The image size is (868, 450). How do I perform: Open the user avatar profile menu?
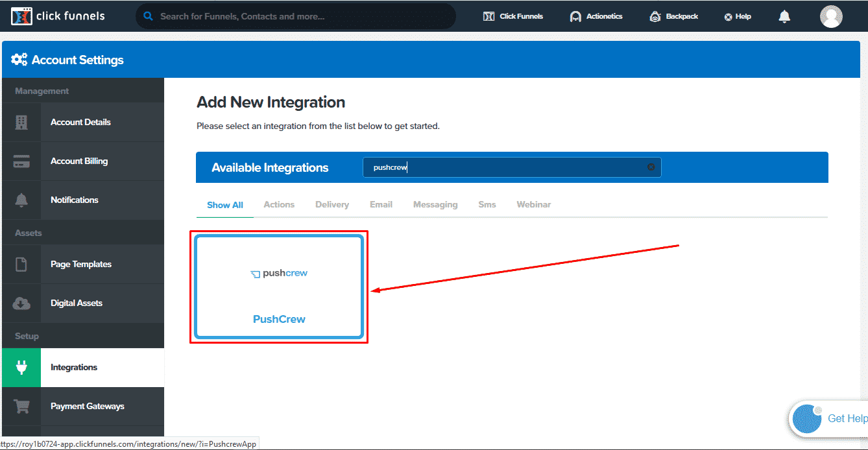tap(831, 16)
